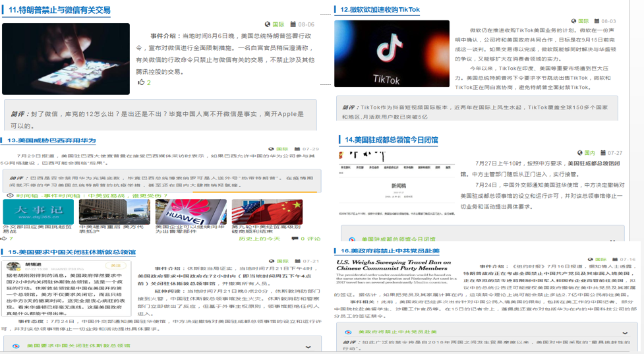Click date text 08-06
This screenshot has width=644, height=354.
pos(307,24)
